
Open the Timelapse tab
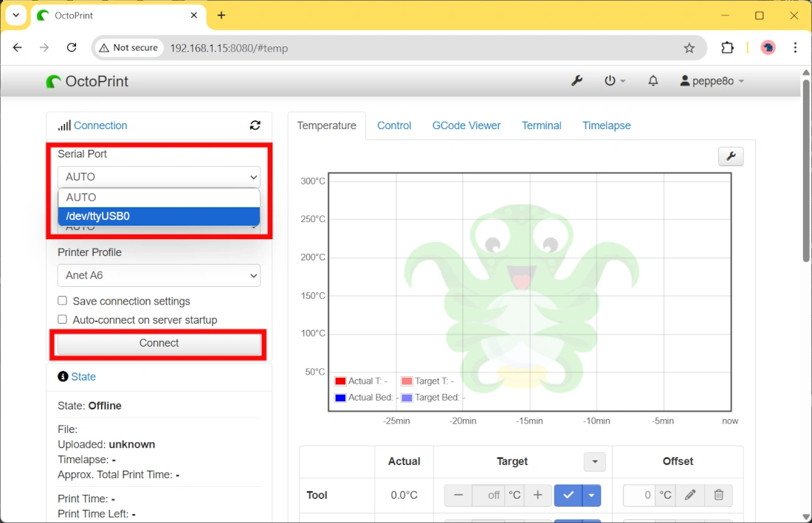point(606,125)
